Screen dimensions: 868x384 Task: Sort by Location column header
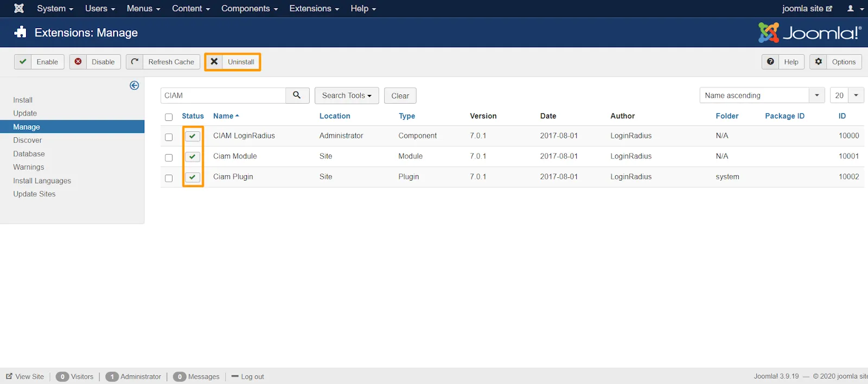(x=335, y=116)
